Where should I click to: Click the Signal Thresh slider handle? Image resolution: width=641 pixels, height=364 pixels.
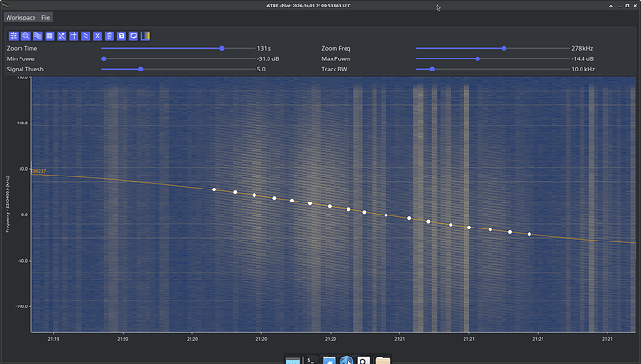pyautogui.click(x=141, y=69)
